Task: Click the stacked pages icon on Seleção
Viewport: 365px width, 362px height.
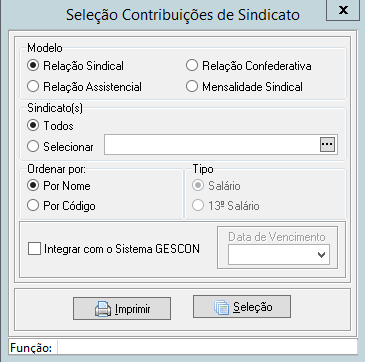Action: click(x=221, y=307)
